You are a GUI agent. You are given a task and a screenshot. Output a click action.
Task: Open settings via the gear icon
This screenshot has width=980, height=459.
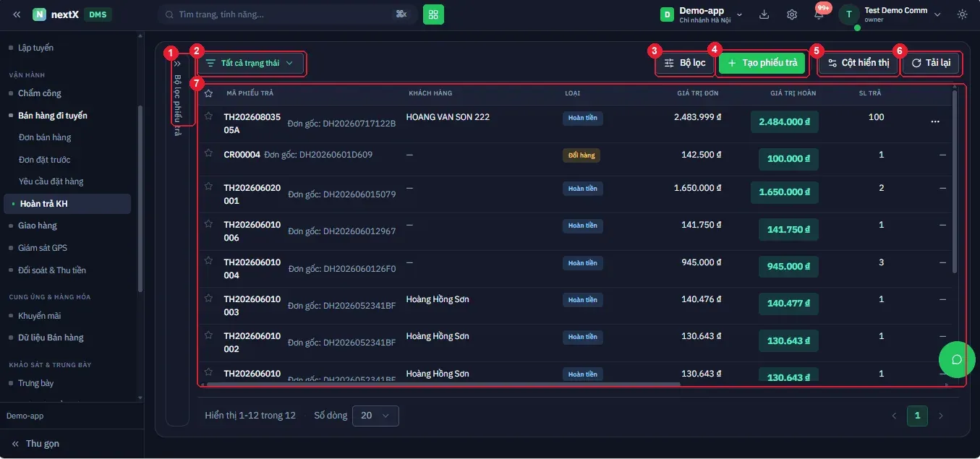coord(792,14)
